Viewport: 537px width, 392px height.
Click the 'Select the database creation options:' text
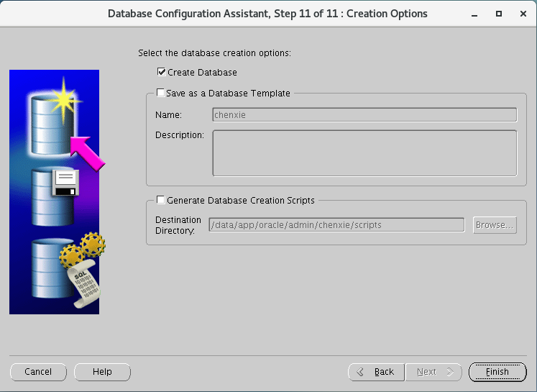[214, 53]
